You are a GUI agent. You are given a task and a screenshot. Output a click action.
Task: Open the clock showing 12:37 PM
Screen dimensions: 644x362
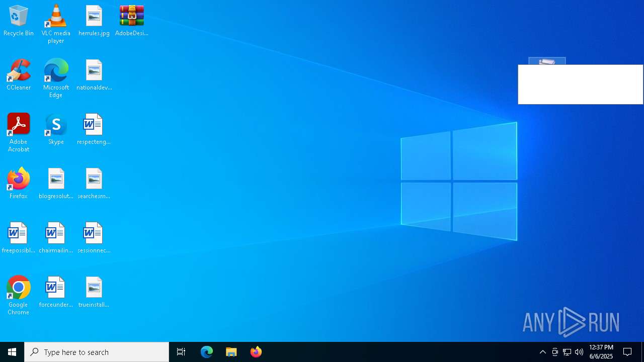[x=601, y=352]
